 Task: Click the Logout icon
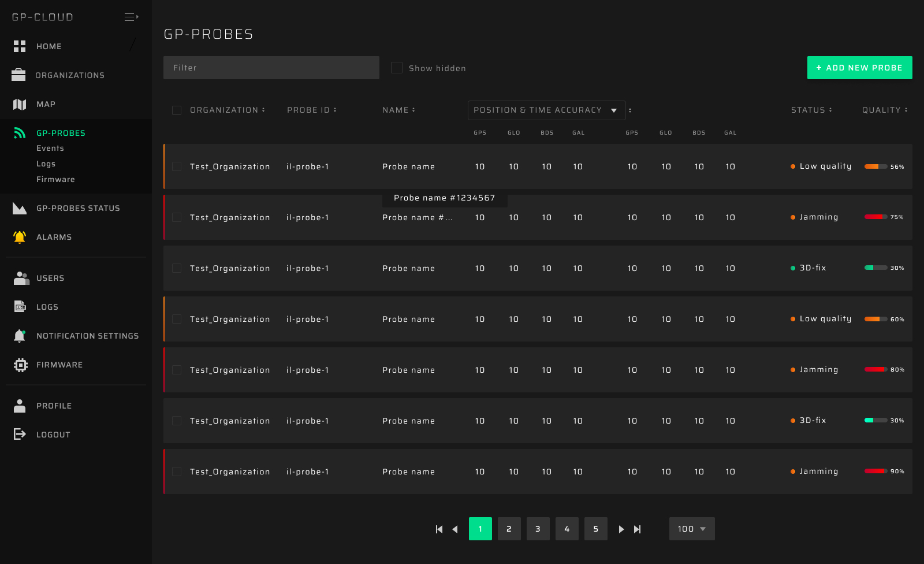[x=20, y=434]
